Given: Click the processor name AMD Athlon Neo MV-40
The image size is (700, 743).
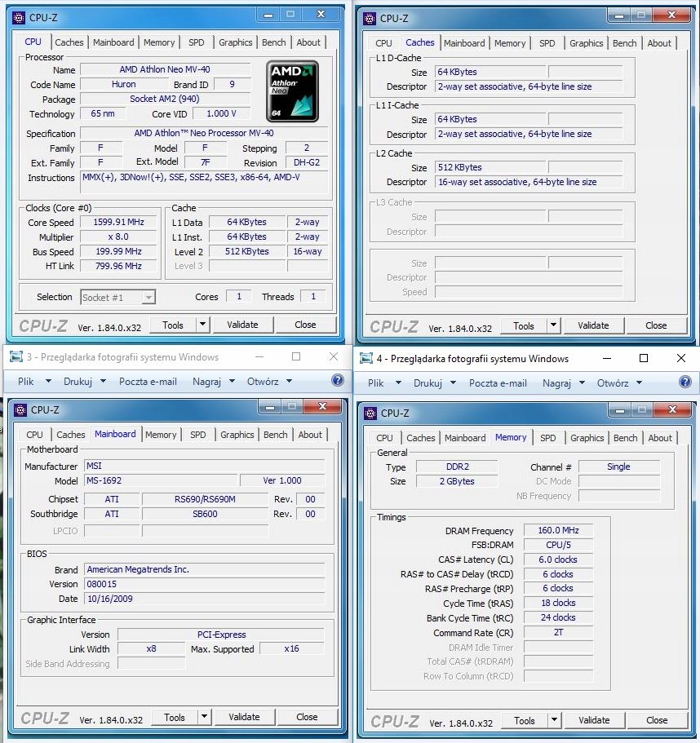Looking at the screenshot, I should [x=165, y=69].
